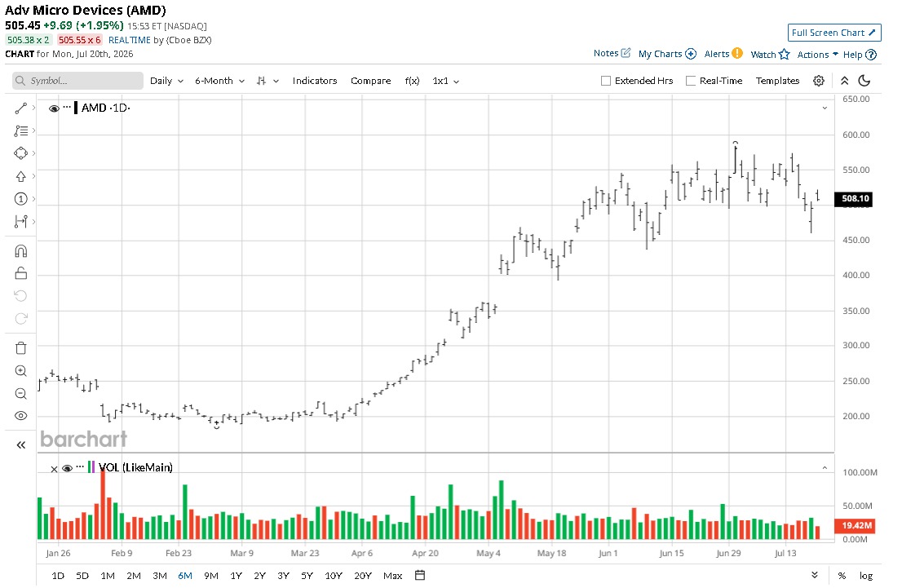
Task: Toggle VOL indicator visibility eye
Action: [x=68, y=468]
